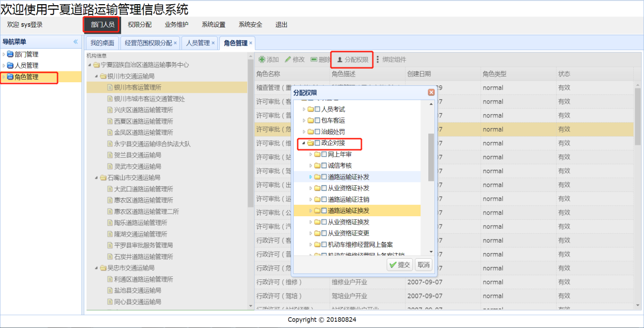Collapse 银川市交通运输局 in organization tree
The width and height of the screenshot is (644, 328).
pos(97,76)
